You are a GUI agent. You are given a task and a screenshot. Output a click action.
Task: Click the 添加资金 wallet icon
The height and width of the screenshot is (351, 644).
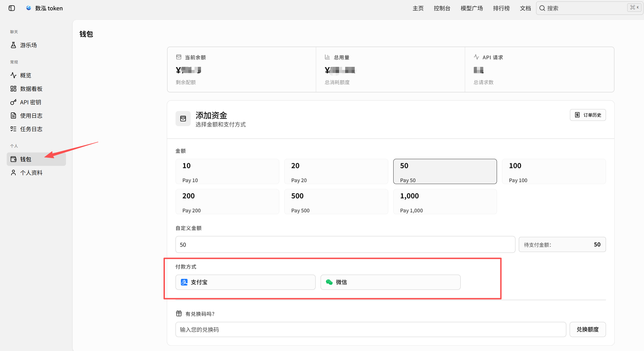coord(183,119)
